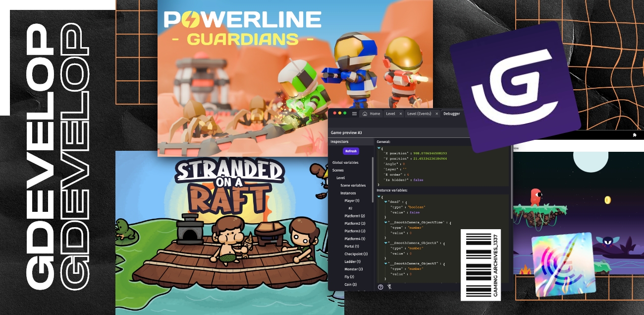
Task: Click the Y position value 21.65334236184964
Action: point(429,158)
